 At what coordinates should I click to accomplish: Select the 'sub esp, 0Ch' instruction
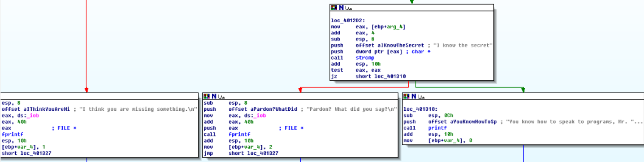tap(428, 116)
